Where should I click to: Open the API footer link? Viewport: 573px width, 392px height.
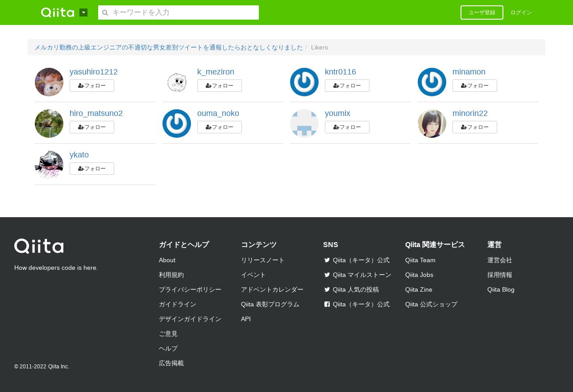(246, 319)
